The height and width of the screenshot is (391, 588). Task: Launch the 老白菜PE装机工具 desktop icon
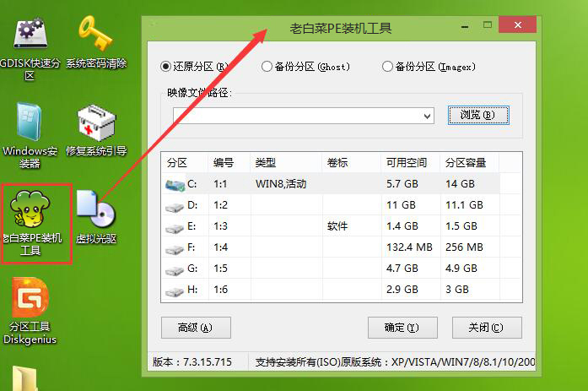(x=30, y=224)
